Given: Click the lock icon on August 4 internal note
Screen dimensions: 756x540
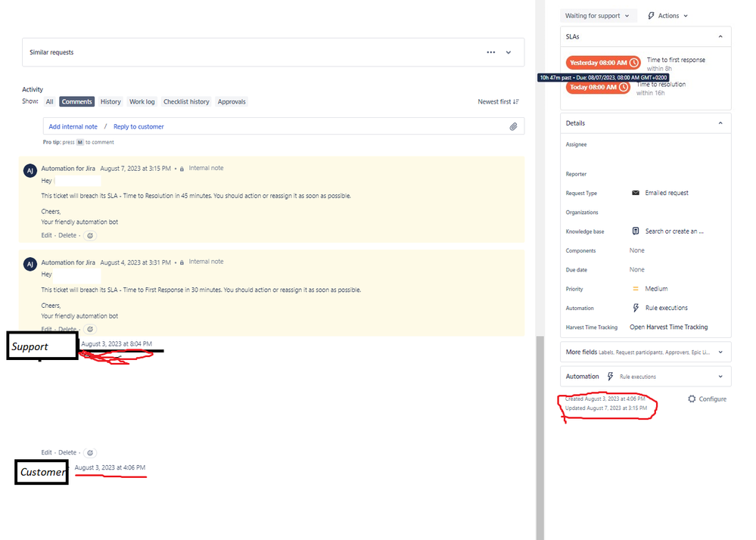Looking at the screenshot, I should (x=182, y=262).
